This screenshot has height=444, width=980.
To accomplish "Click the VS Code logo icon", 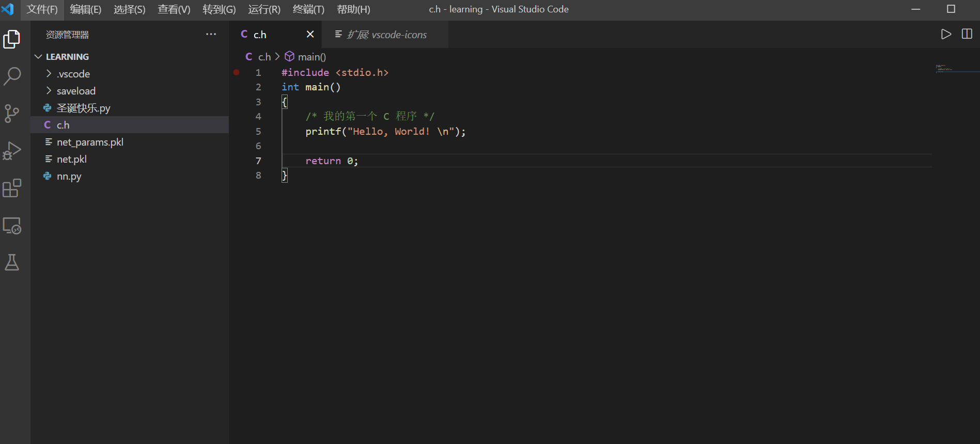I will 8,9.
